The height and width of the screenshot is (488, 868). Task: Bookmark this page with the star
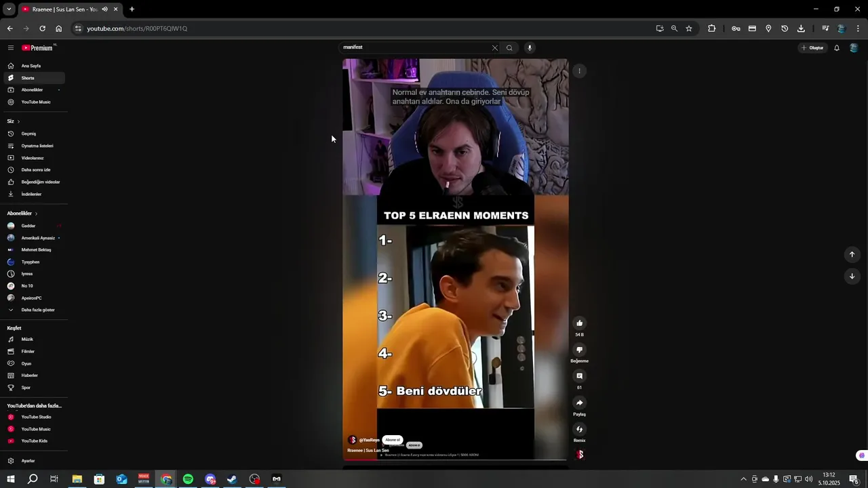(x=689, y=28)
